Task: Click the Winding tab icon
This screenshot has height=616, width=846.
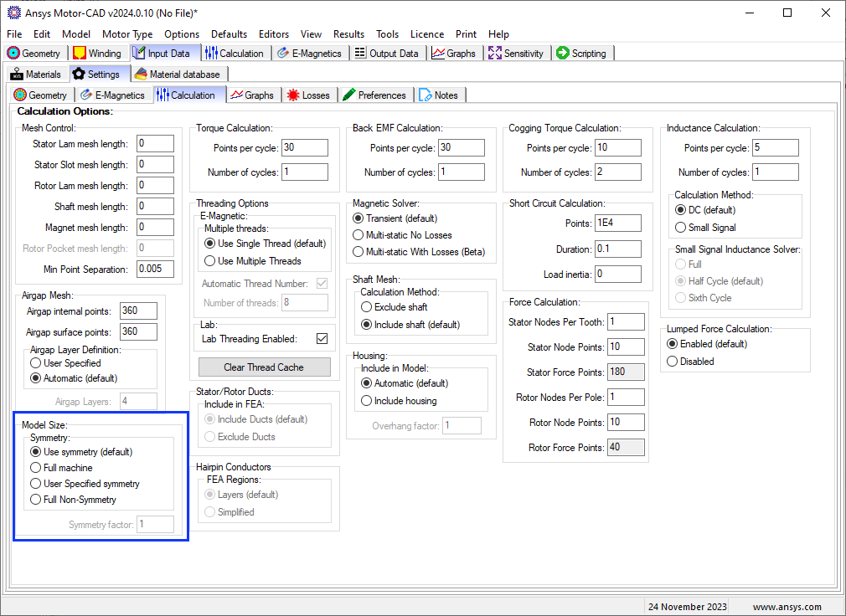Action: [80, 53]
